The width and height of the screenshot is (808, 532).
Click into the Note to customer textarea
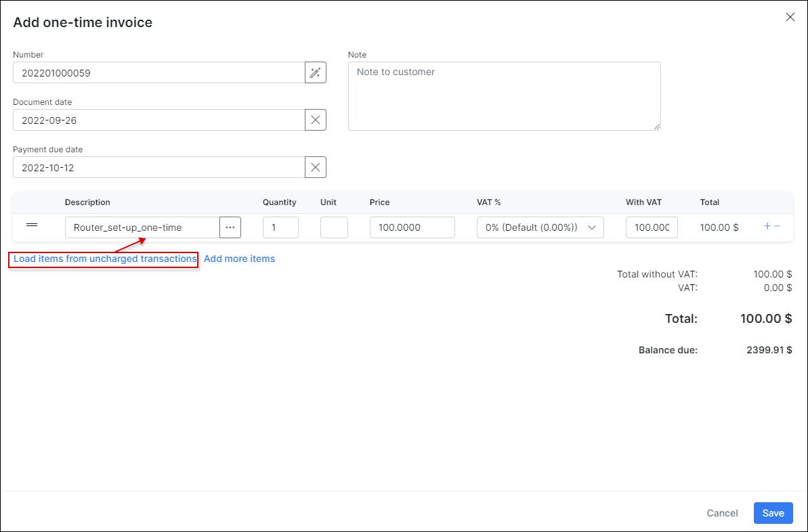coord(504,96)
